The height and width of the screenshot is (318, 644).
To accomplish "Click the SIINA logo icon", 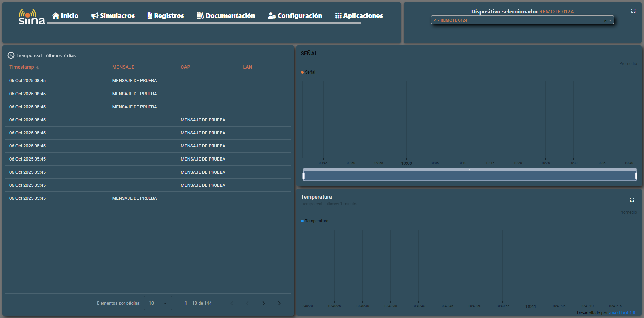I will (31, 17).
